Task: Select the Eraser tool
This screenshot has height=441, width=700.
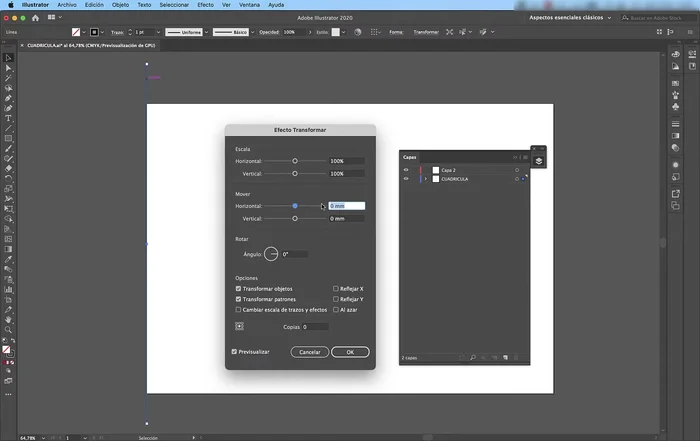Action: 8,169
